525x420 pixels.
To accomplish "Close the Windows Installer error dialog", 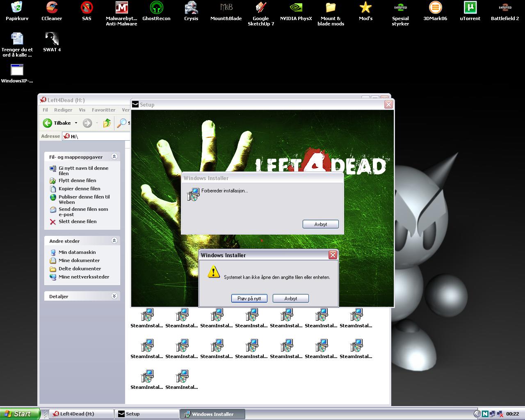I will [333, 255].
